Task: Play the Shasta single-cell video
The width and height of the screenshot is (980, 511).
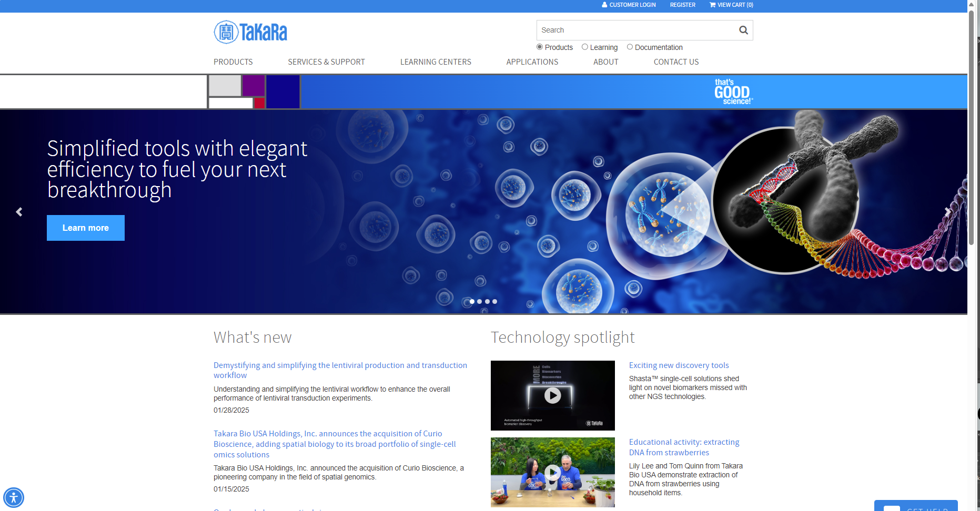Action: 552,395
